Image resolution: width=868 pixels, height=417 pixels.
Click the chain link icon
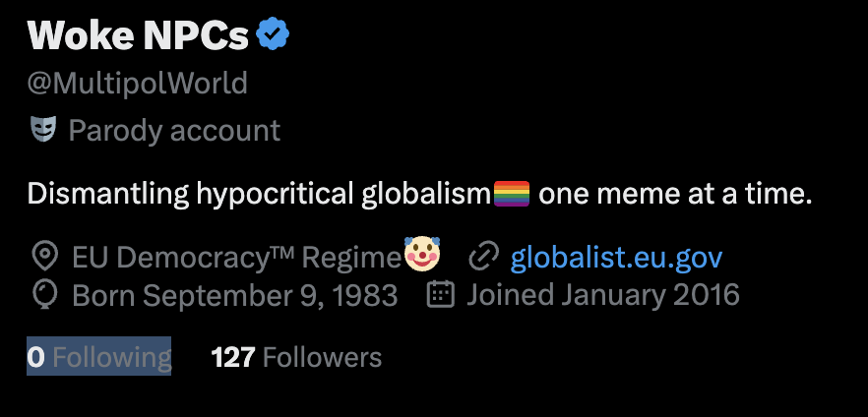pos(484,257)
